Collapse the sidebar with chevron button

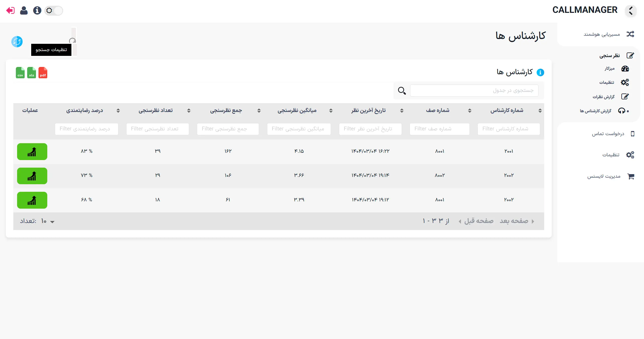tap(631, 11)
